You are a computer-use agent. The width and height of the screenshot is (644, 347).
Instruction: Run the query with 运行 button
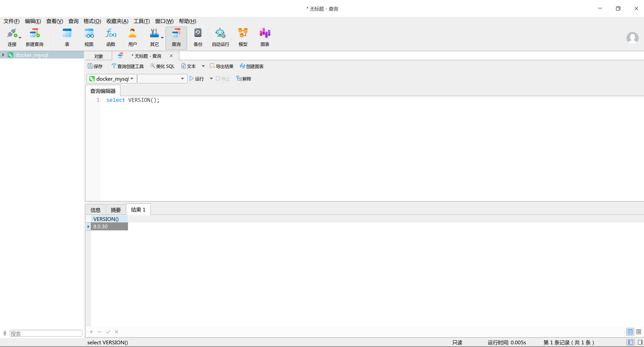coord(197,79)
